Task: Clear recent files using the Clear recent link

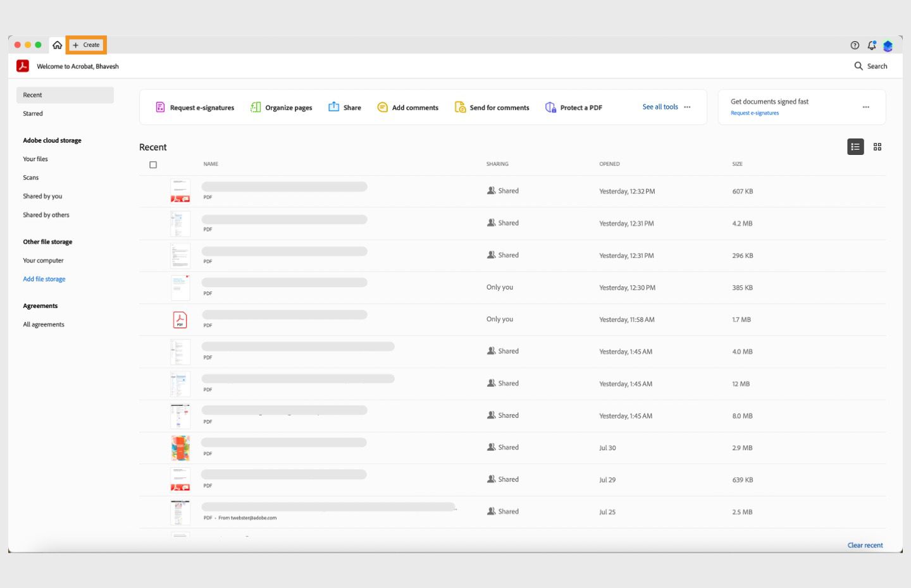Action: pos(865,545)
